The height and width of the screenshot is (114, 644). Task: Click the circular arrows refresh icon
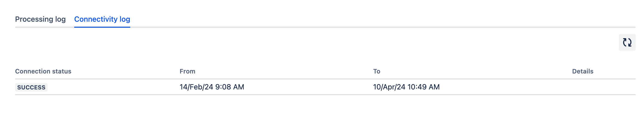[x=627, y=42]
